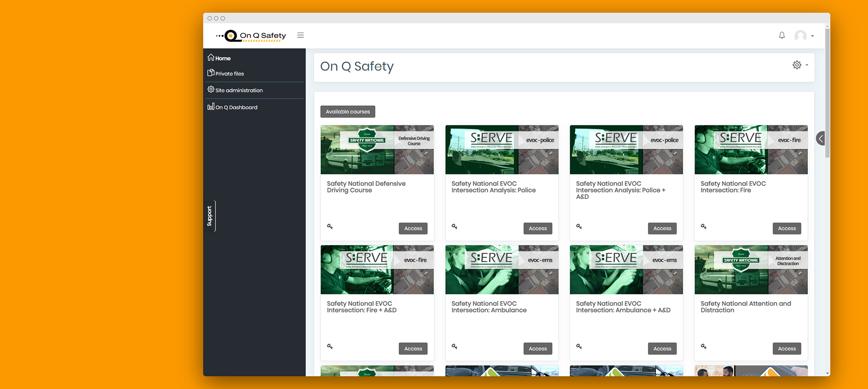Click the page vertical scrollbar
The height and width of the screenshot is (389, 868).
click(827, 90)
